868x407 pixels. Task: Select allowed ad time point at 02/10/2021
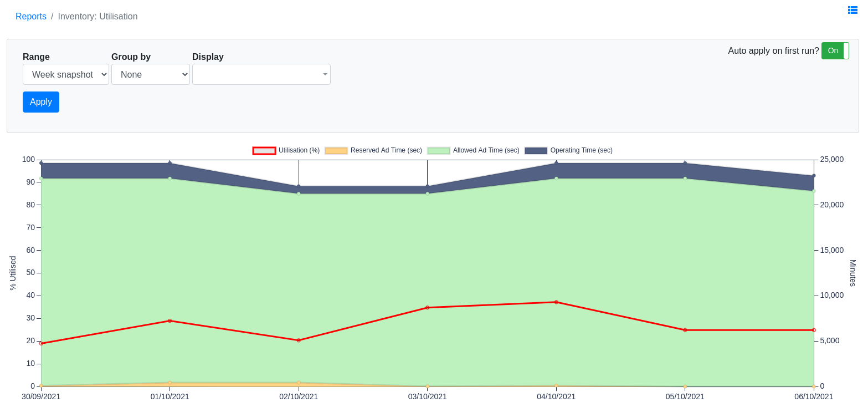(x=299, y=194)
